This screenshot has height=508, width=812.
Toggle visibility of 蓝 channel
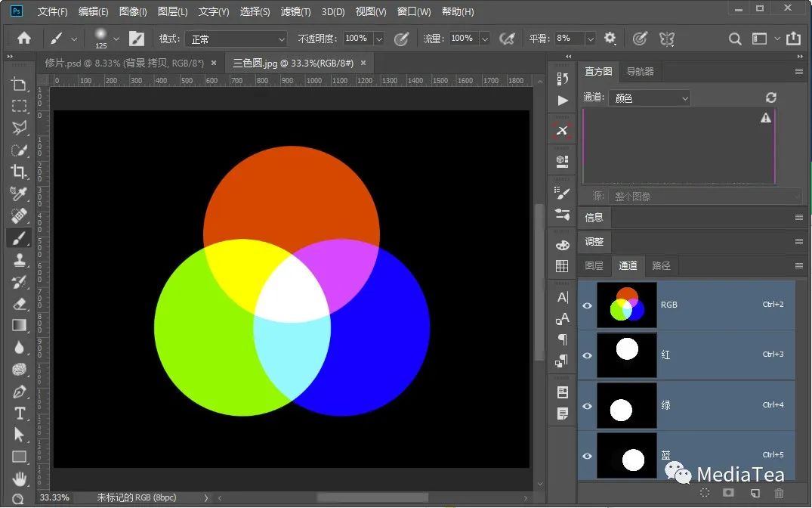[587, 456]
